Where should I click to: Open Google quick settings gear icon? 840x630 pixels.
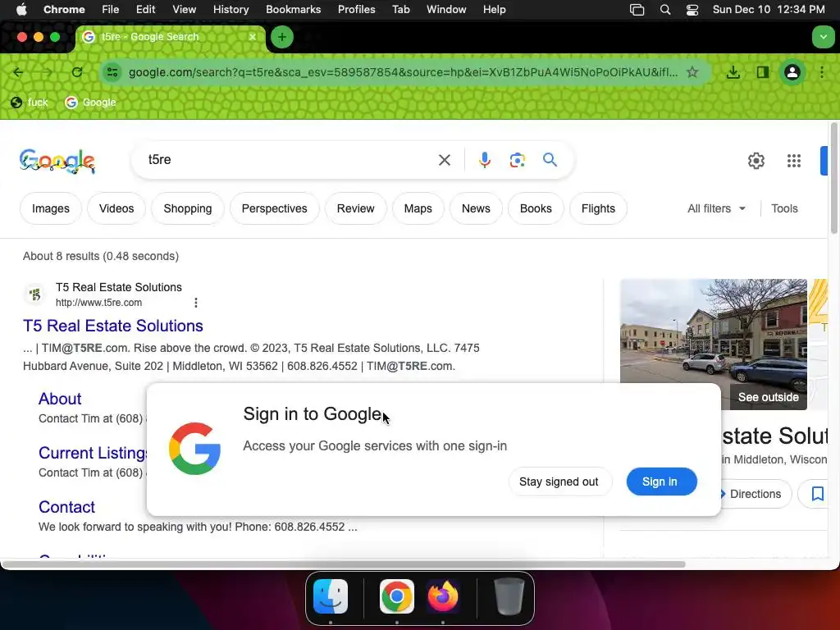(756, 161)
